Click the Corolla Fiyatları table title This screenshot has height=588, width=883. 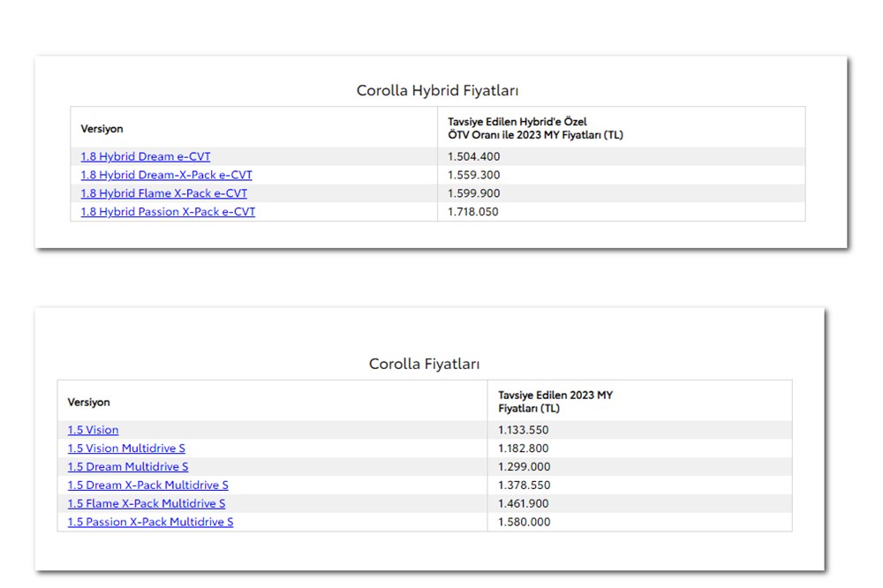(424, 364)
